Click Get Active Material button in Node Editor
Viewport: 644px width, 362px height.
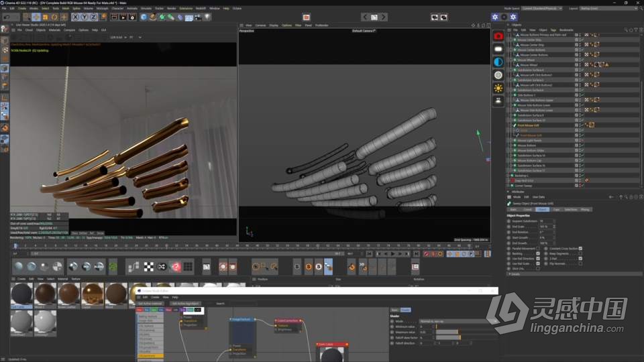pyautogui.click(x=150, y=304)
